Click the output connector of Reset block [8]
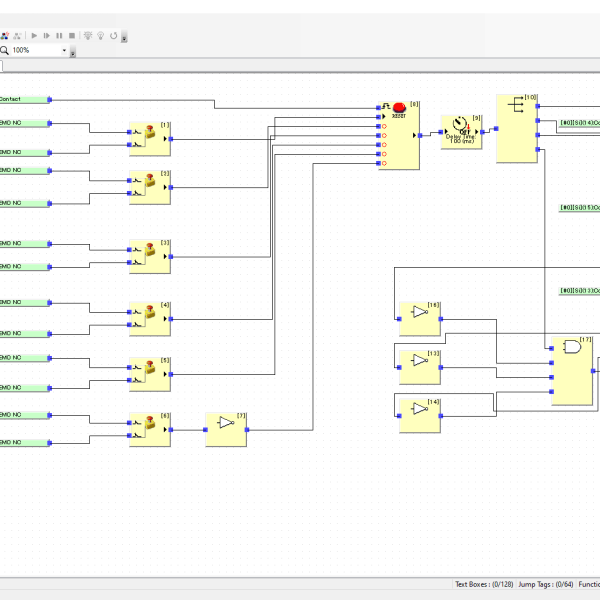Screen dimensions: 600x600 (420, 135)
